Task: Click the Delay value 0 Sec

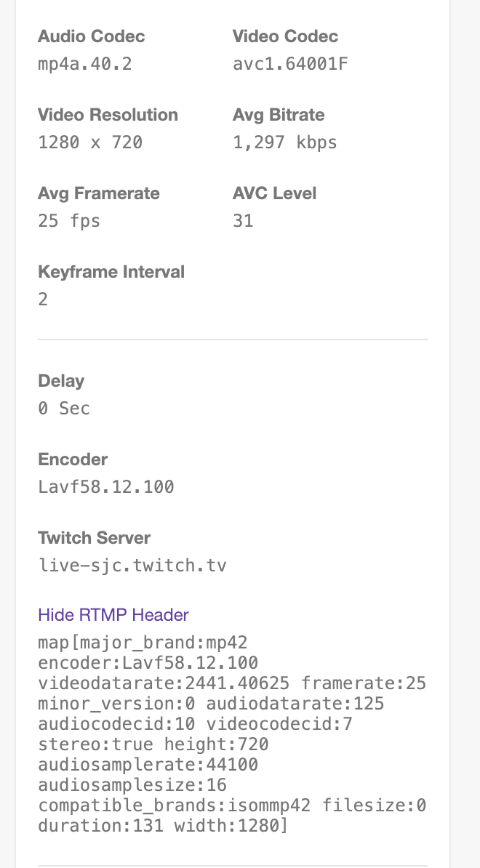Action: click(63, 408)
